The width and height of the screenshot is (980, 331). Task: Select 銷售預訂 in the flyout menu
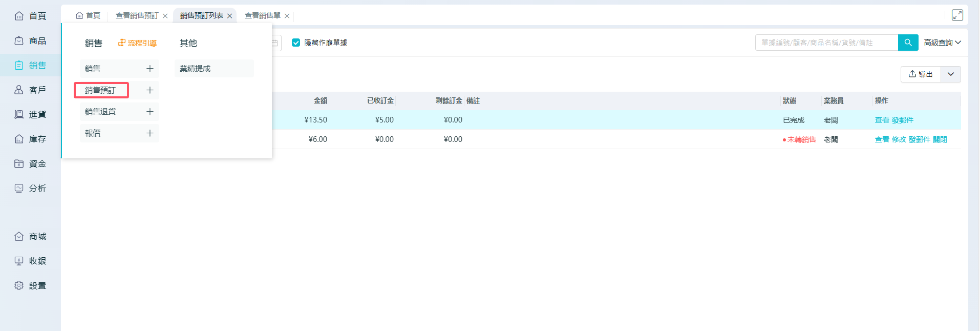coord(101,90)
